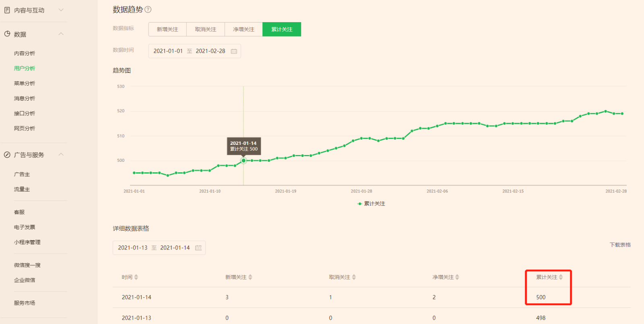The width and height of the screenshot is (644, 324).
Task: Open 内容分析 in the sidebar
Action: 25,54
